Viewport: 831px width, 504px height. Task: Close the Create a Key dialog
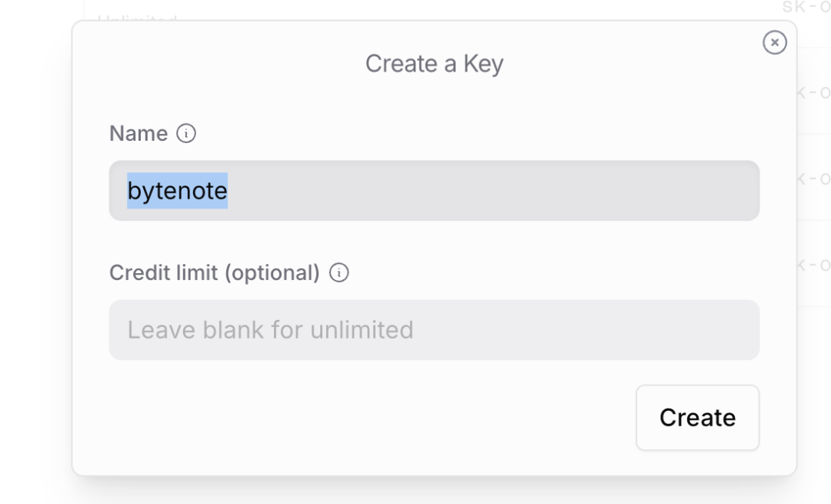(x=774, y=42)
